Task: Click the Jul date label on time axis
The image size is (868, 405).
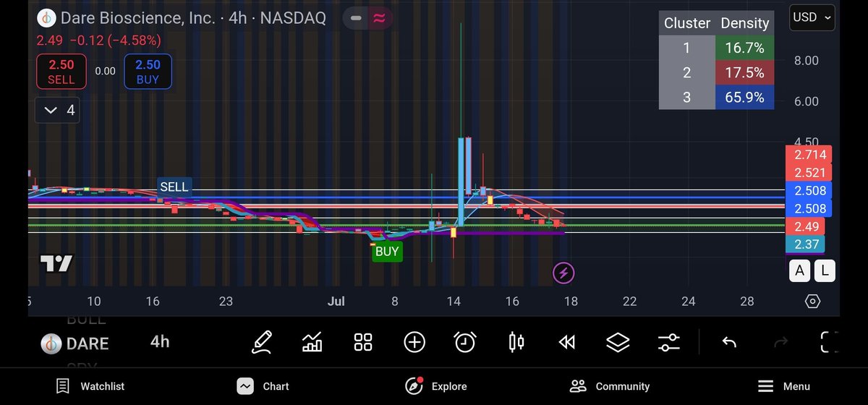Action: pyautogui.click(x=336, y=301)
